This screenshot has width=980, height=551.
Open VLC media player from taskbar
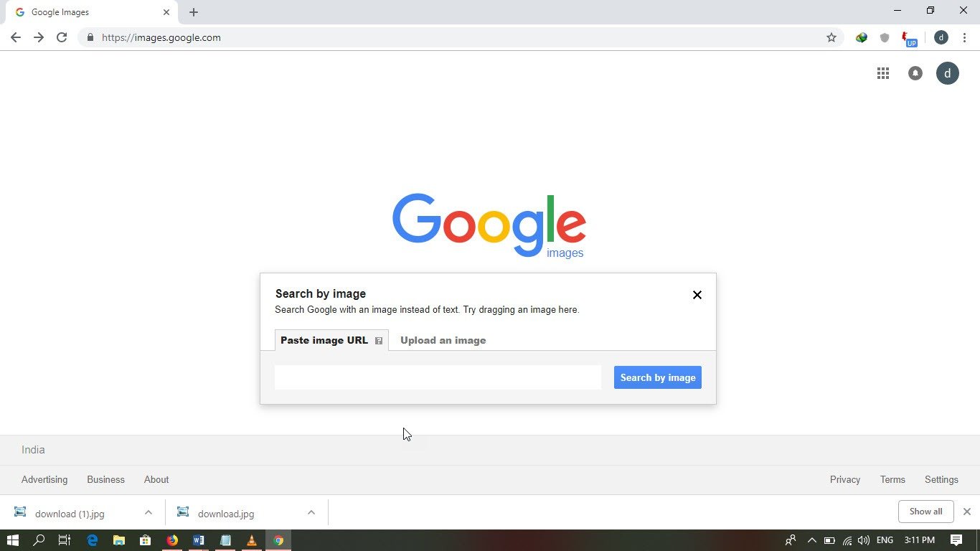[x=252, y=540]
